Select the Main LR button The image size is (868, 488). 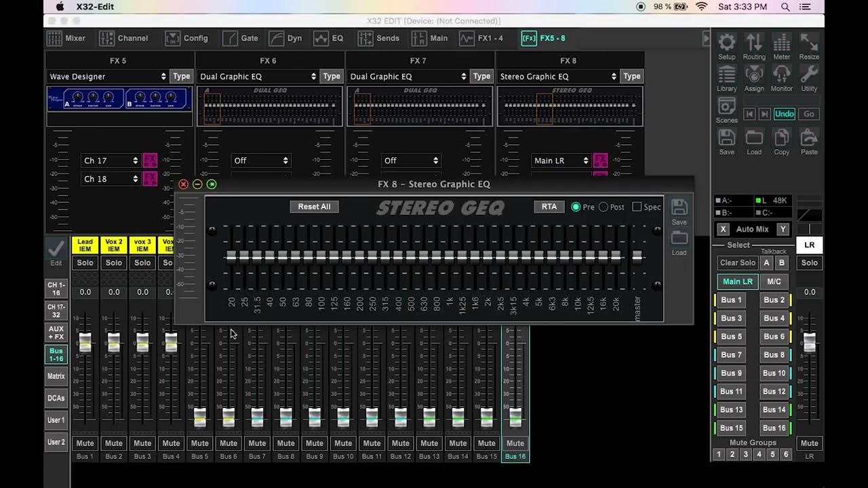point(738,281)
